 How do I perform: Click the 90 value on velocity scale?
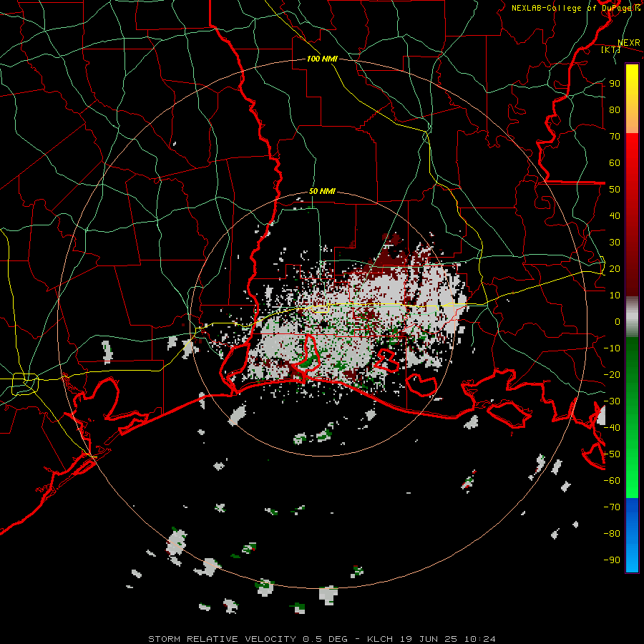(615, 84)
